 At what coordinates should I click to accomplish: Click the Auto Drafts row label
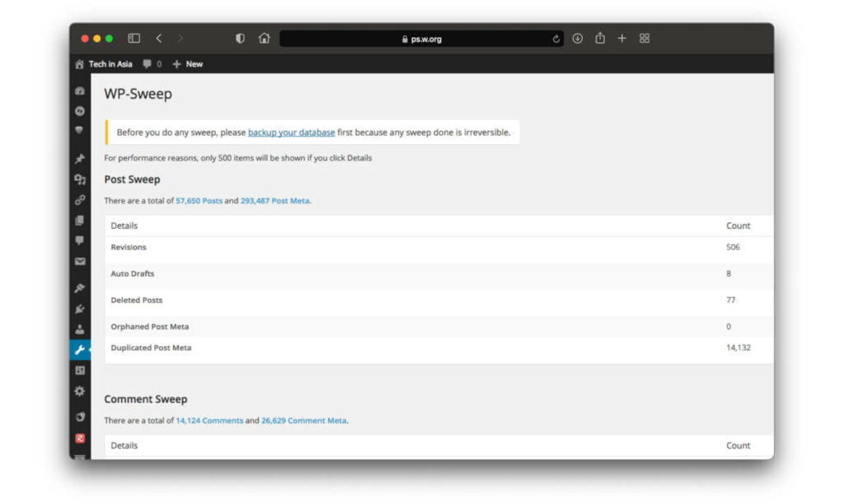click(x=133, y=273)
